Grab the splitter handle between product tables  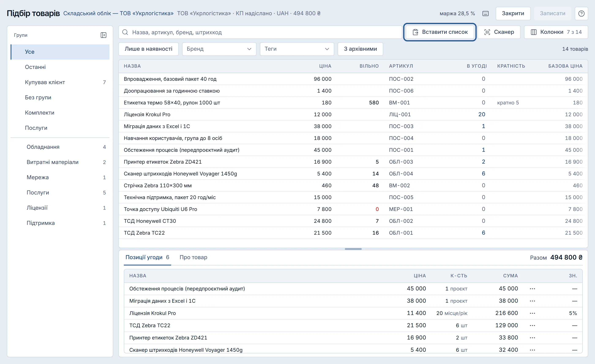[353, 249]
